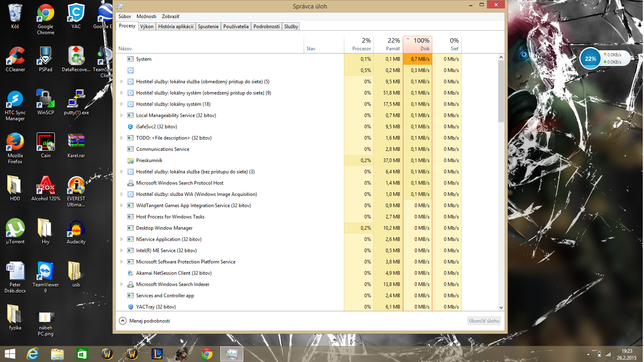The width and height of the screenshot is (644, 362).
Task: Expand Microsoft Windows Search Indexer process
Action: click(x=122, y=284)
